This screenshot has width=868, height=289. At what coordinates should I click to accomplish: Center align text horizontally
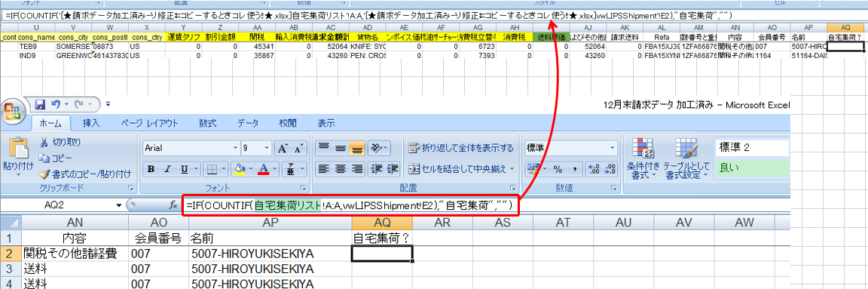click(341, 168)
